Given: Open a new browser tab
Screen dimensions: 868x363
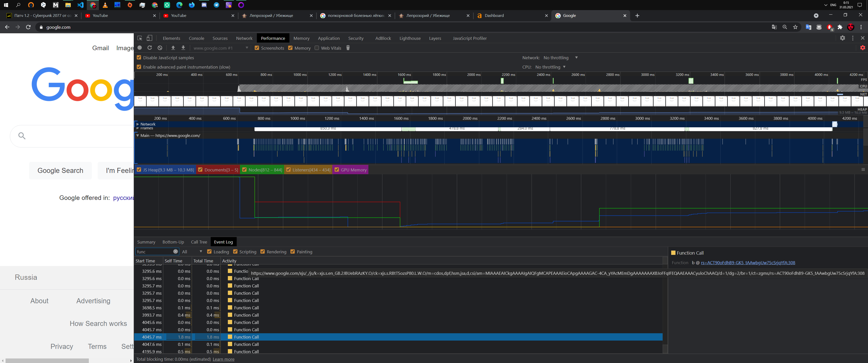Looking at the screenshot, I should click(x=637, y=15).
